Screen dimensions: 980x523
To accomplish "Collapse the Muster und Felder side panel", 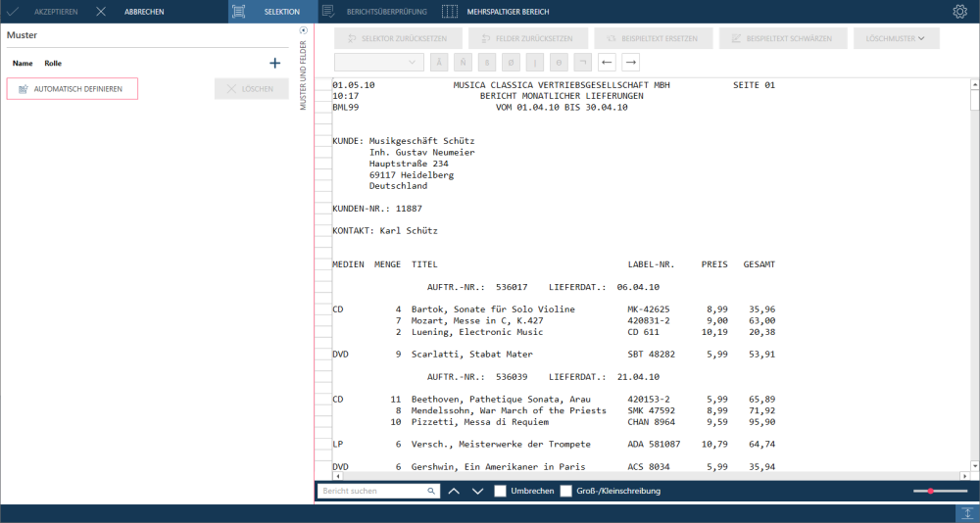I will [304, 30].
